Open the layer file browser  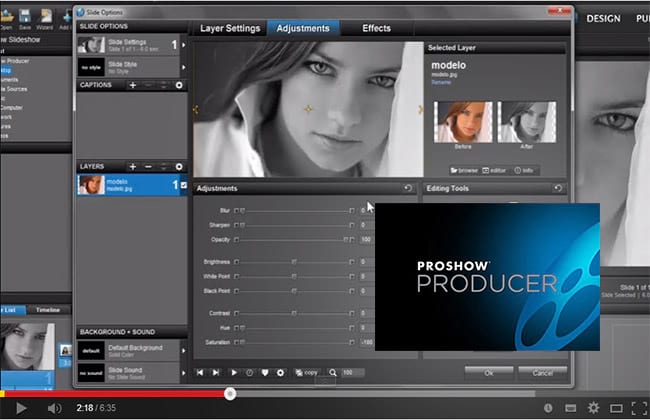pos(464,170)
